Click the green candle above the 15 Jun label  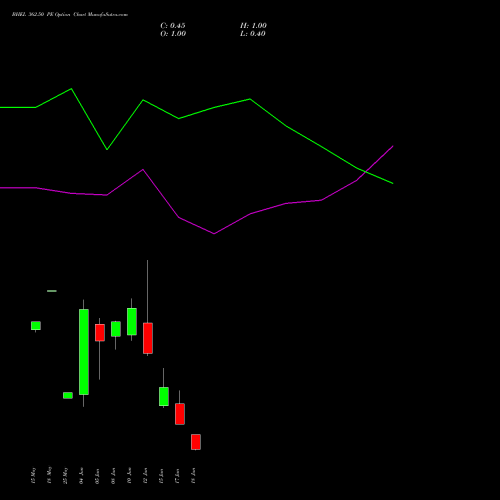click(x=164, y=396)
